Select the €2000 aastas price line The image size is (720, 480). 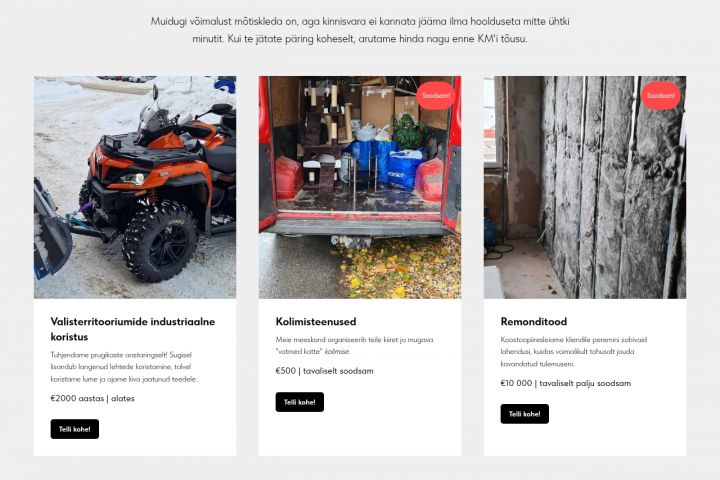tap(92, 398)
